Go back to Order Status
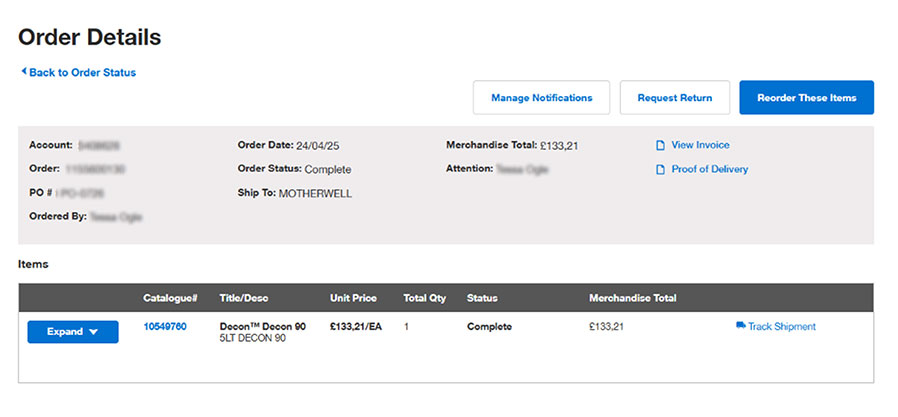 pyautogui.click(x=82, y=72)
